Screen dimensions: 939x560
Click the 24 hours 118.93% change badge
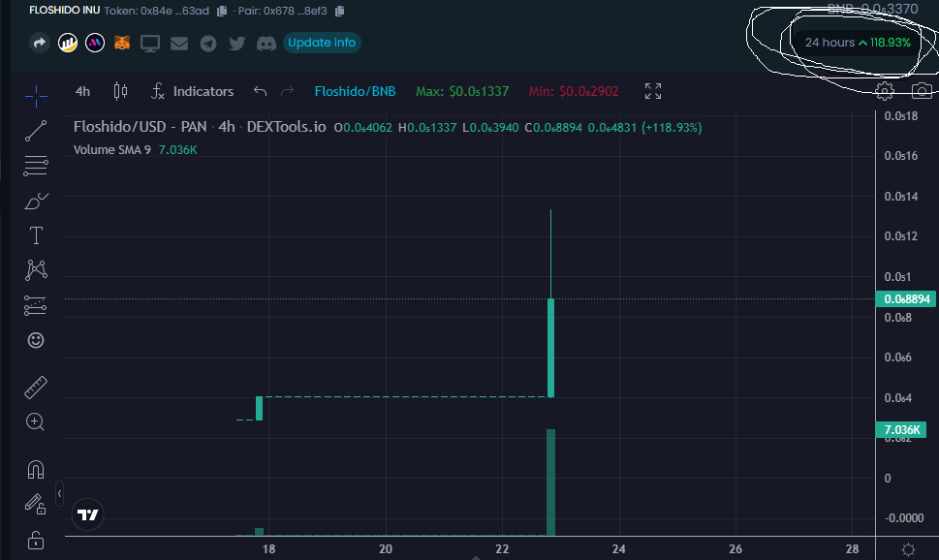[x=858, y=43]
